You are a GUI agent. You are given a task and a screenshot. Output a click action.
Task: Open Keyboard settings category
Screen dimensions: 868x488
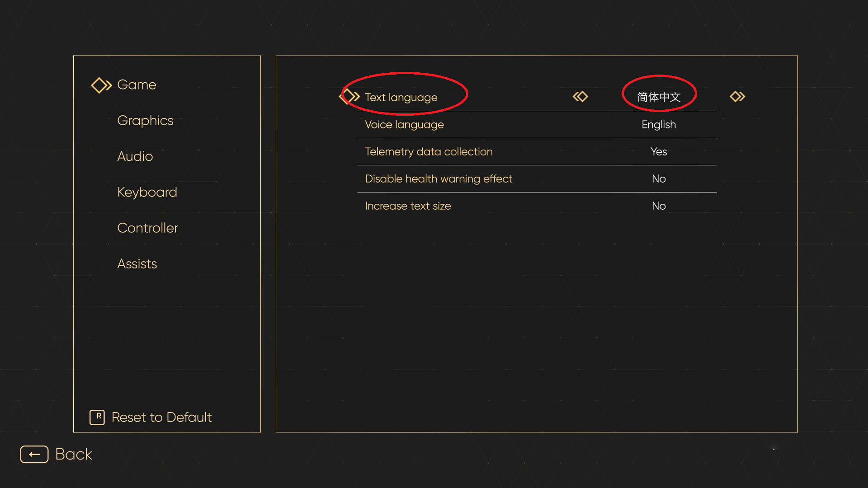[147, 192]
